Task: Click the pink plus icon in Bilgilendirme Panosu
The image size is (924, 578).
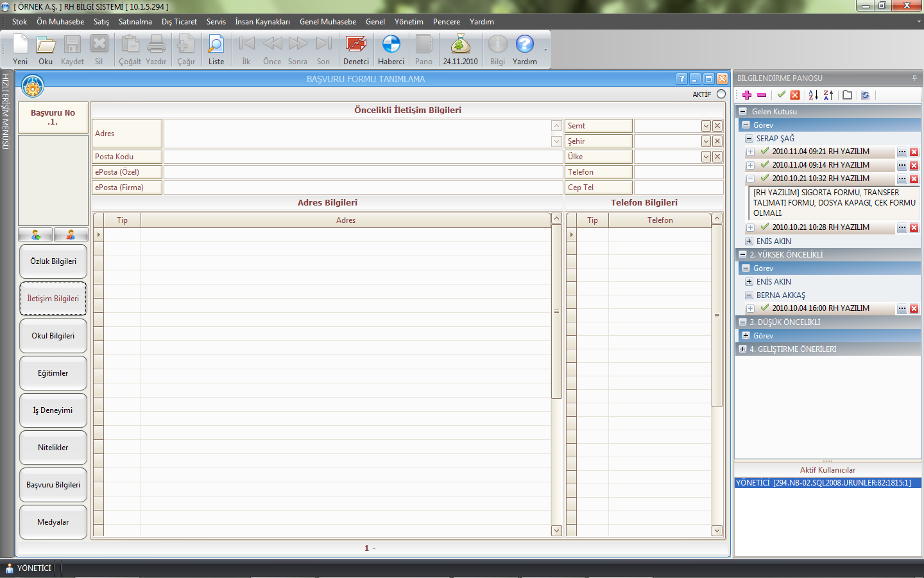Action: pyautogui.click(x=747, y=95)
